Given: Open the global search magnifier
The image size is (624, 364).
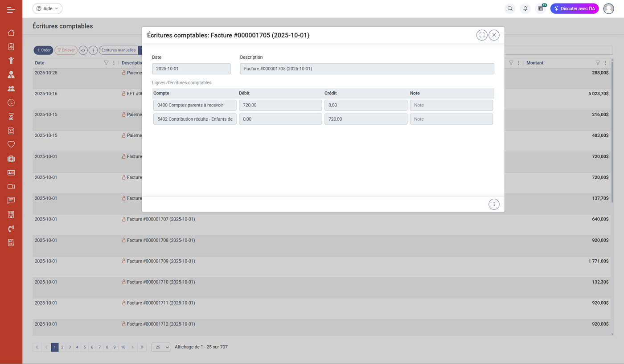Looking at the screenshot, I should click(x=510, y=8).
